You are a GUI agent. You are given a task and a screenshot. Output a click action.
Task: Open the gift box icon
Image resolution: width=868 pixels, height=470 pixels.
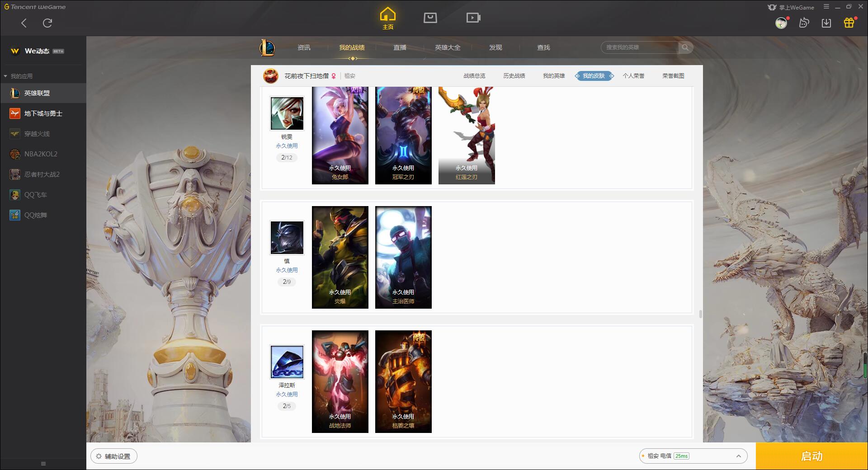pos(849,23)
